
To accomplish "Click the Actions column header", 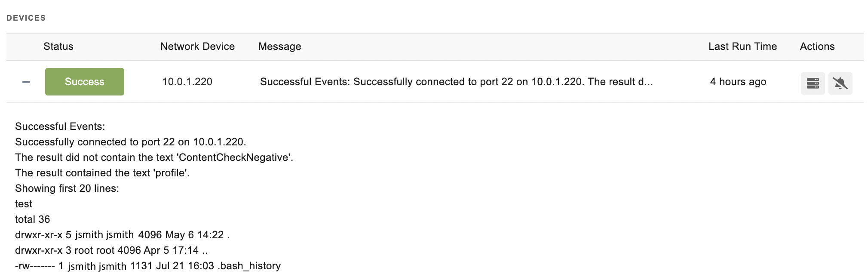I will (817, 46).
